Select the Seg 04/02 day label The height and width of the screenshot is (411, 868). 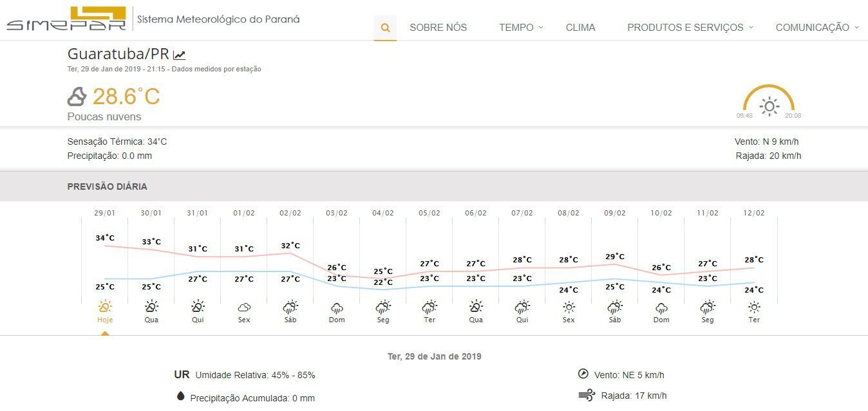(383, 320)
